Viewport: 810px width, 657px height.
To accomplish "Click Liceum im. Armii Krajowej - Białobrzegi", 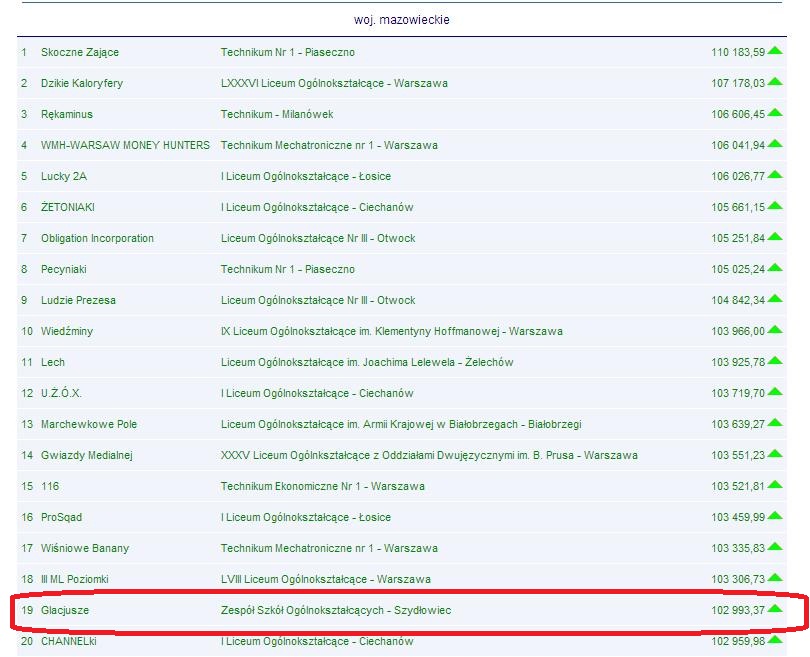I will tap(401, 424).
